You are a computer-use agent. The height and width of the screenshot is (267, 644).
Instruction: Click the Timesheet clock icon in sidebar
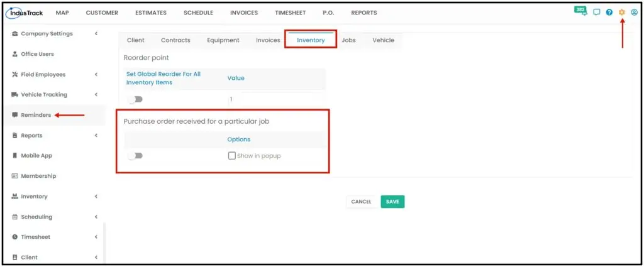tap(15, 237)
